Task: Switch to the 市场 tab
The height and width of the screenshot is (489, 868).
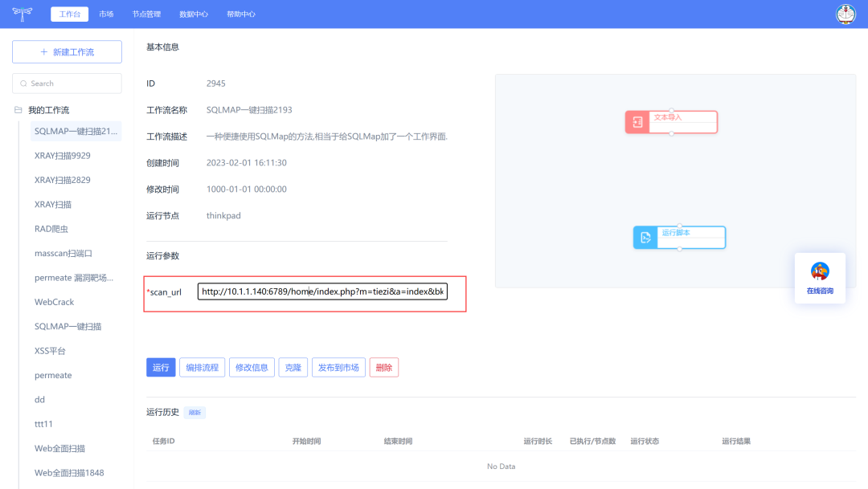Action: click(106, 14)
